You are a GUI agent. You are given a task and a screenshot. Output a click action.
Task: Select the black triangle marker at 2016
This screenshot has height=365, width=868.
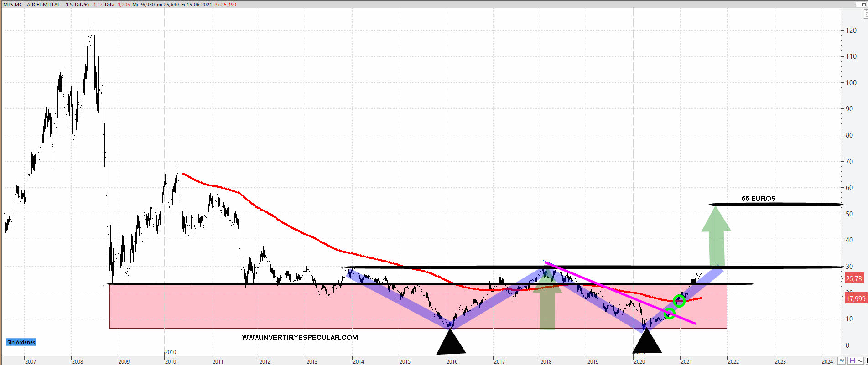(451, 344)
